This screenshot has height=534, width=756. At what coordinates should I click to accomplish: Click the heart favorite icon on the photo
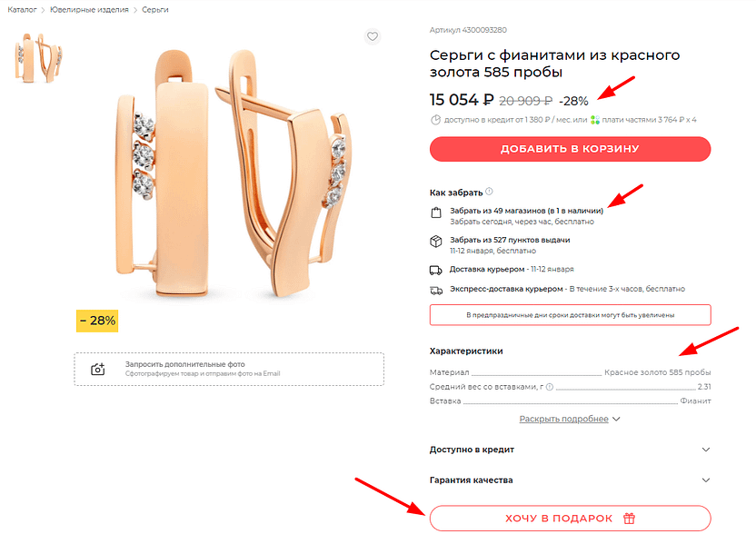point(372,36)
